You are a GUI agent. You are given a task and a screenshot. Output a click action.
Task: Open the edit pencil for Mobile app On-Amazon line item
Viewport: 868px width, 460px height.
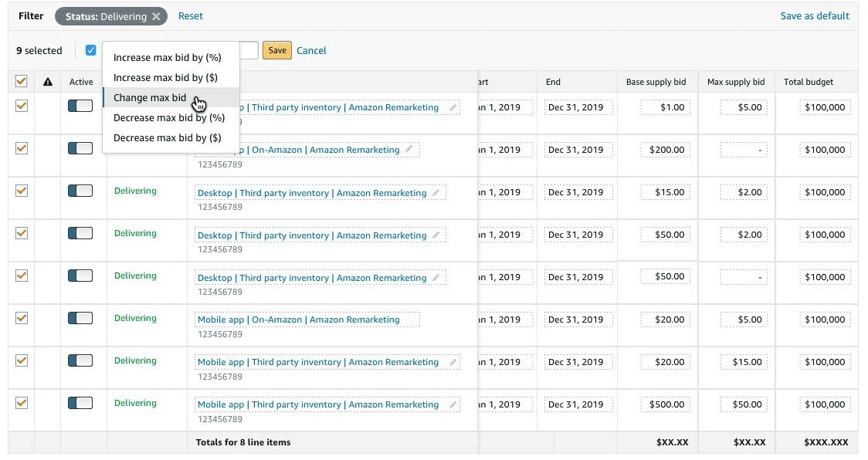pos(410,319)
